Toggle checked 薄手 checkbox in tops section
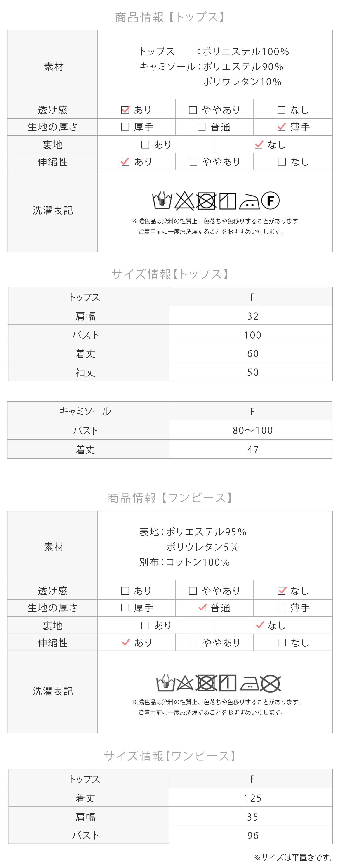Viewport: 339px width, 868px height. coord(281,127)
